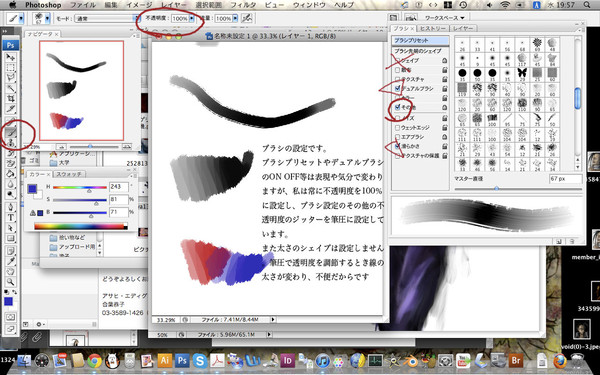Toggle the テクスチャの保護 checkbox
600x375 pixels.
(x=397, y=156)
